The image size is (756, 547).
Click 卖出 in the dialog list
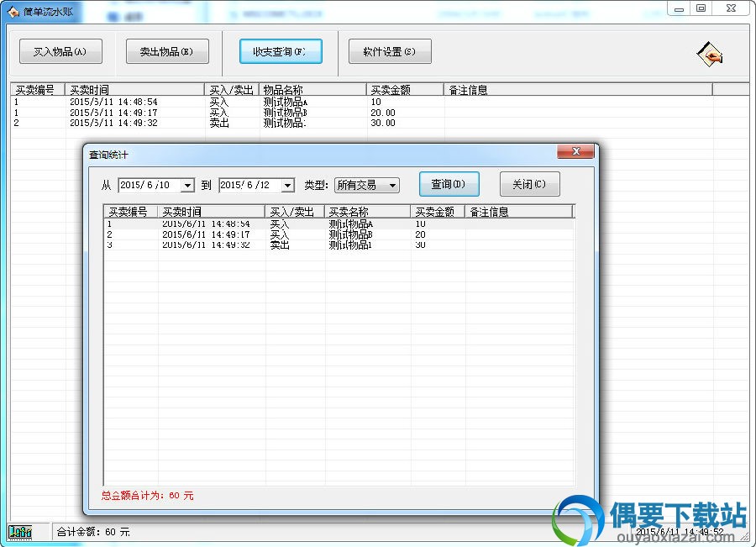pos(280,245)
